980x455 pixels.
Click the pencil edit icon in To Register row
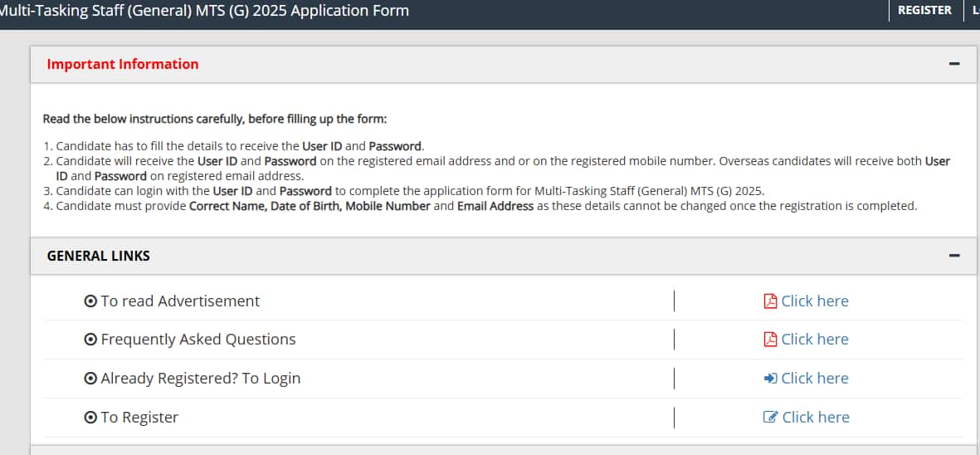pos(770,417)
